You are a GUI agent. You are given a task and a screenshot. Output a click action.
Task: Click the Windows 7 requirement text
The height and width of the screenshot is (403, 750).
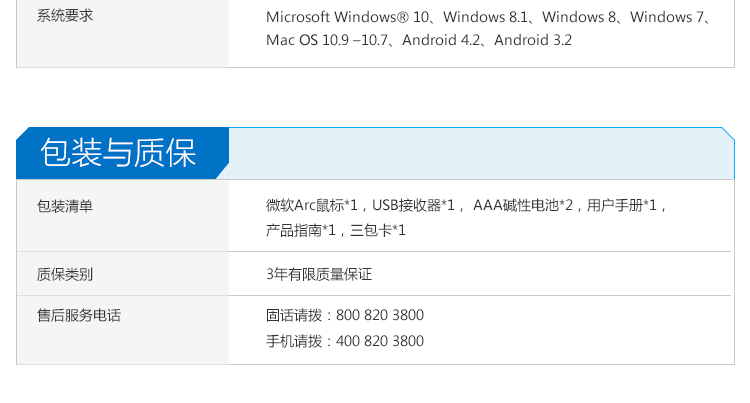point(669,17)
